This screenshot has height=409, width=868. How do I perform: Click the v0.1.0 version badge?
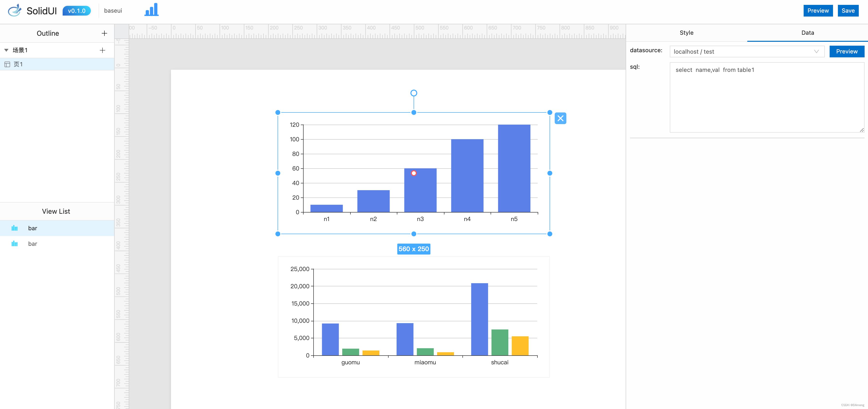pyautogui.click(x=77, y=11)
